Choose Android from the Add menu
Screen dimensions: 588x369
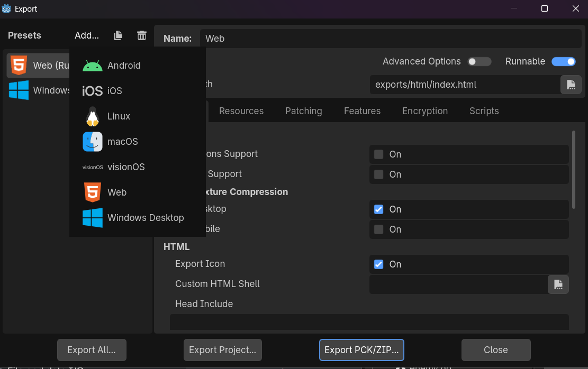tap(137, 65)
